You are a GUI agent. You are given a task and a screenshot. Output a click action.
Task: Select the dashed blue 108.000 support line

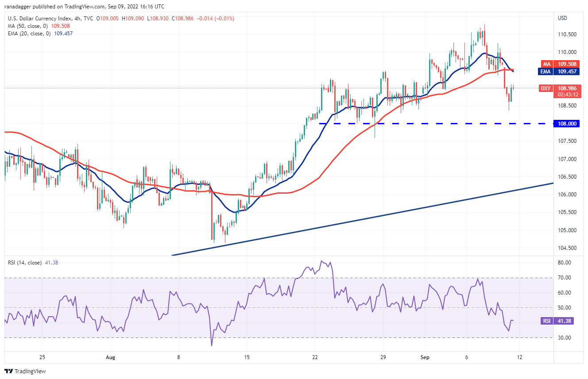(x=436, y=124)
